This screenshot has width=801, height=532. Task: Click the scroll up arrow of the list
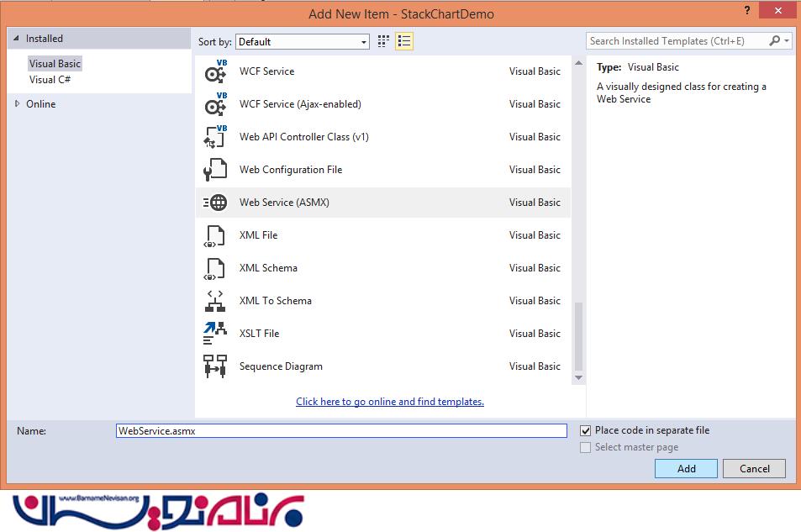[578, 63]
